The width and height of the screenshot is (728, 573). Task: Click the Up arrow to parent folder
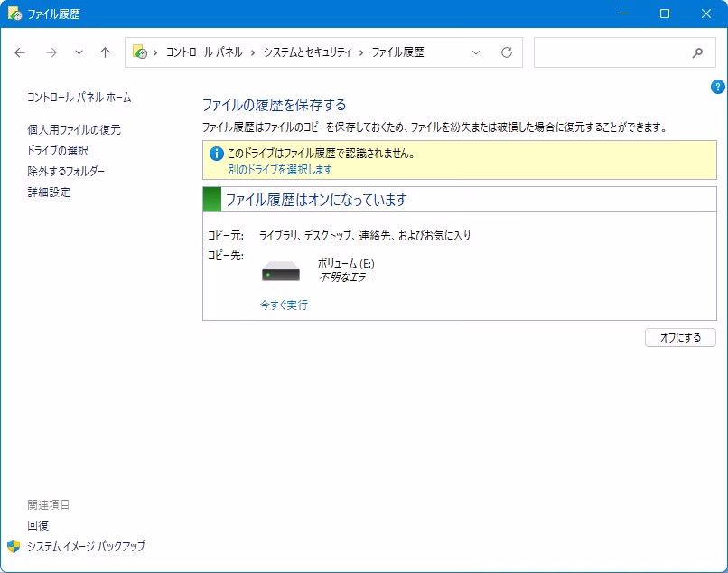[105, 52]
